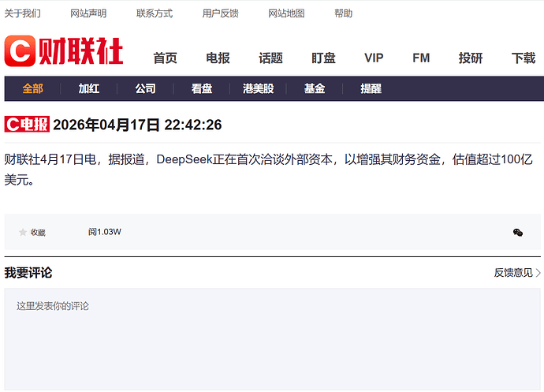
Task: Open the 关于我们 link
Action: [23, 13]
